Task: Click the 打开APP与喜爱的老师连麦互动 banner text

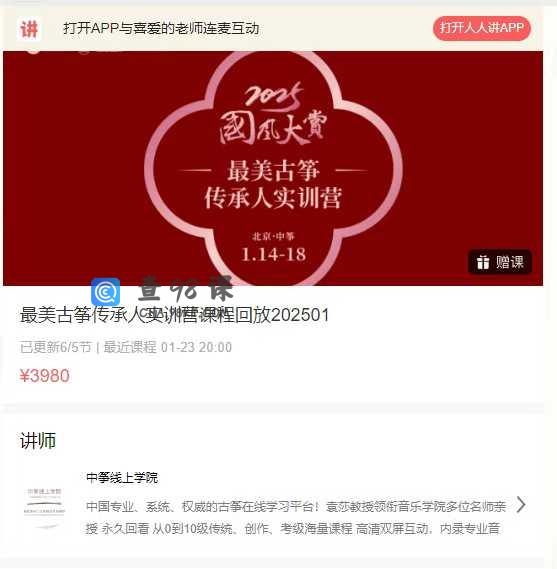Action: 161,28
